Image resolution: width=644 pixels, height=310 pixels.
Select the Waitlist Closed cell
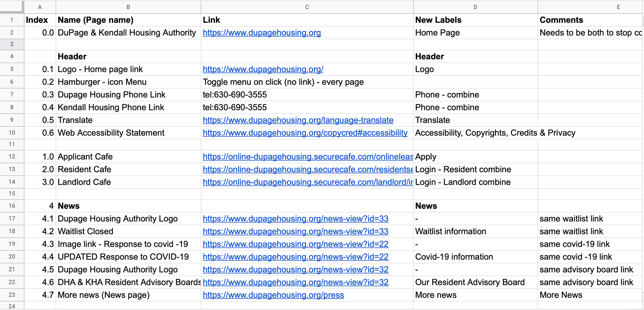[x=128, y=232]
